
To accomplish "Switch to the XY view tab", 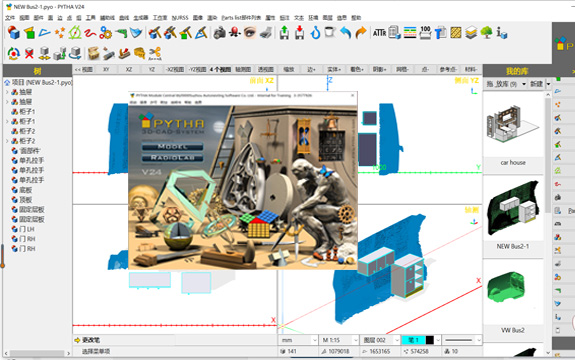I will [106, 69].
